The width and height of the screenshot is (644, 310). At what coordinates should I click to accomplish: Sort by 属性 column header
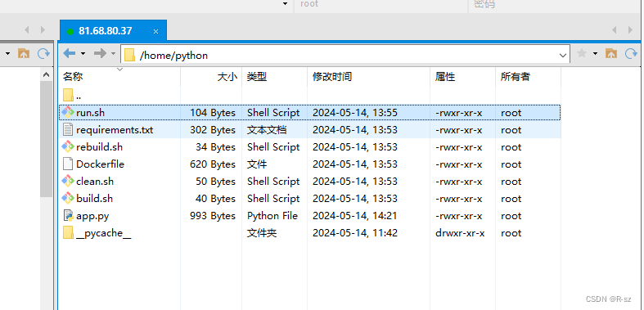[x=463, y=76]
